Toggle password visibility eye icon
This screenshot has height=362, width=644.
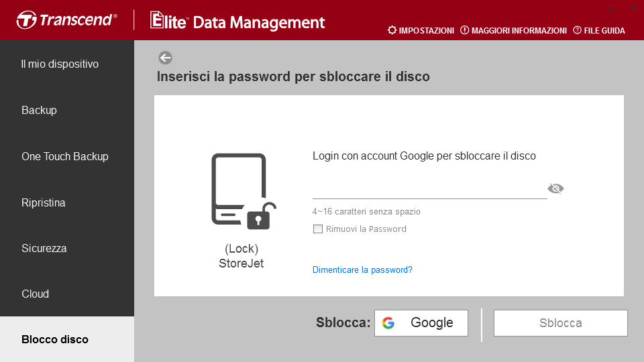pyautogui.click(x=555, y=188)
